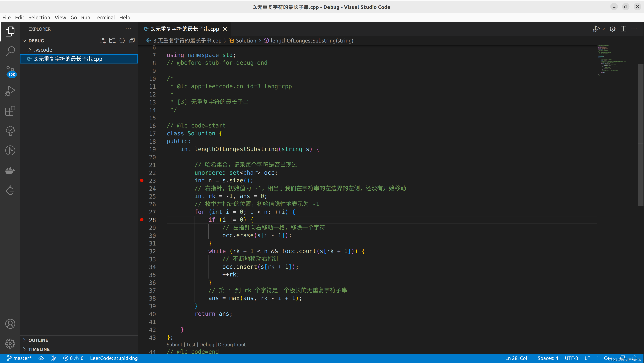
Task: Open the Run menu
Action: click(x=85, y=18)
